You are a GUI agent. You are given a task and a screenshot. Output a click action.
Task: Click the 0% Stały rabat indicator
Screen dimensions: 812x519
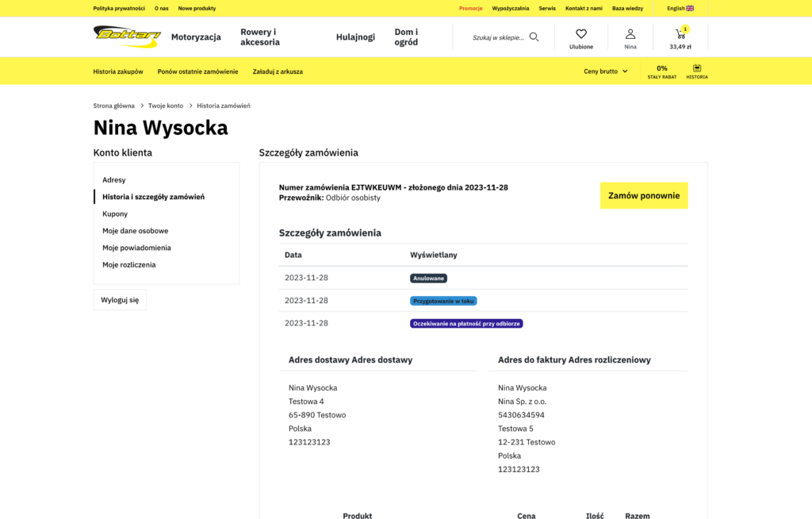(661, 71)
